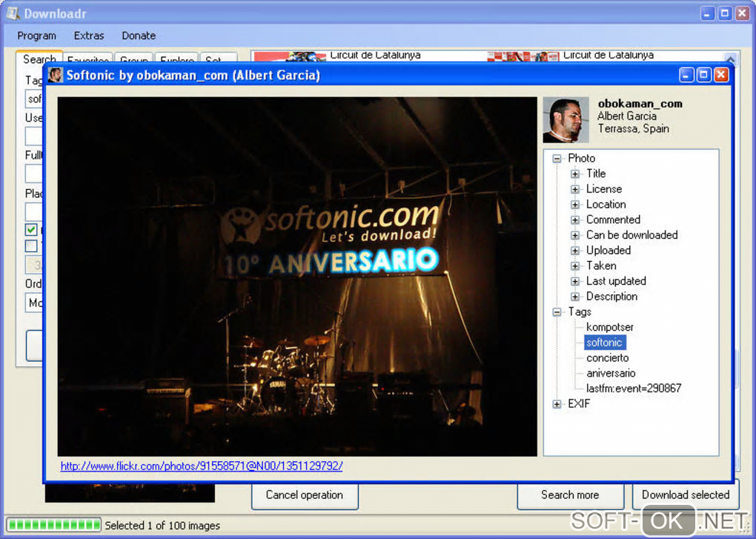The width and height of the screenshot is (756, 539).
Task: Expand the EXIF node
Action: click(x=557, y=404)
